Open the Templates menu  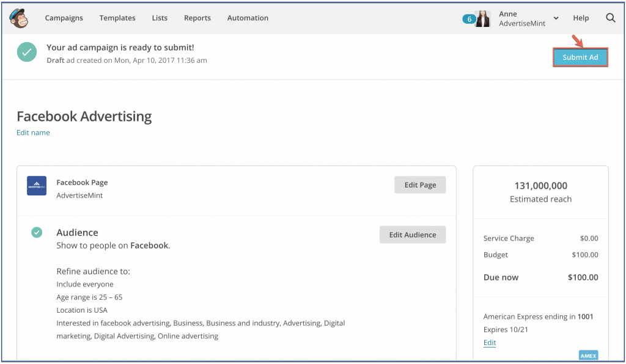click(x=117, y=18)
